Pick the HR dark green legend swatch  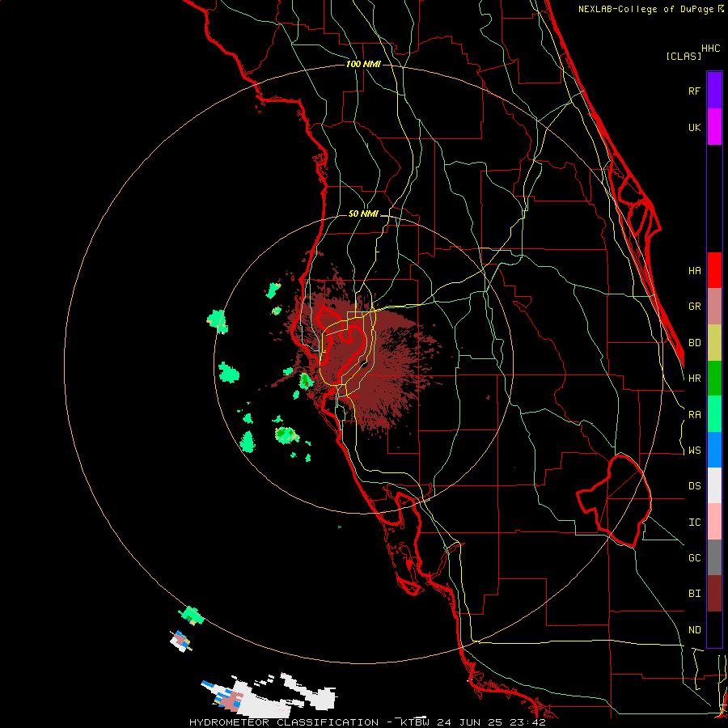(714, 379)
